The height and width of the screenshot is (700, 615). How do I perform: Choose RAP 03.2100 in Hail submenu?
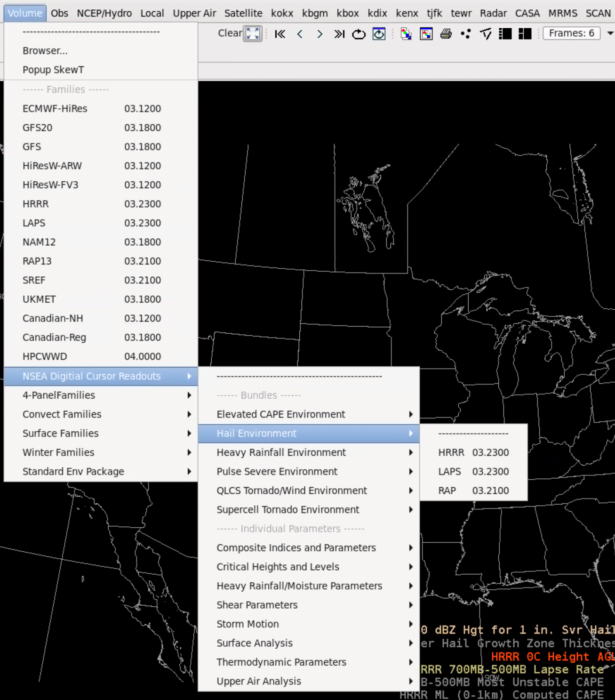tap(473, 491)
